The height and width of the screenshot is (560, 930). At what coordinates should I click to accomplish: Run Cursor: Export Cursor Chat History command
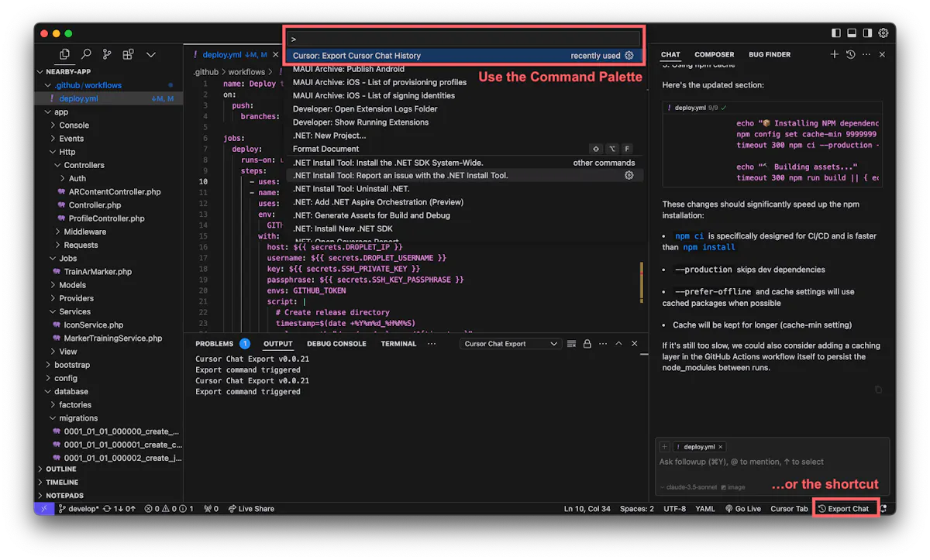464,56
